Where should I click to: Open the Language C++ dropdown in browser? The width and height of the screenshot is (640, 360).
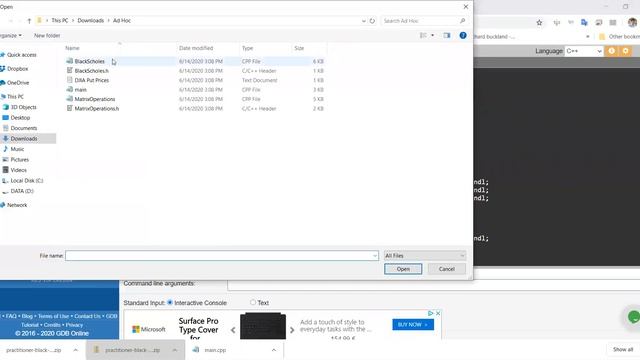click(x=584, y=51)
